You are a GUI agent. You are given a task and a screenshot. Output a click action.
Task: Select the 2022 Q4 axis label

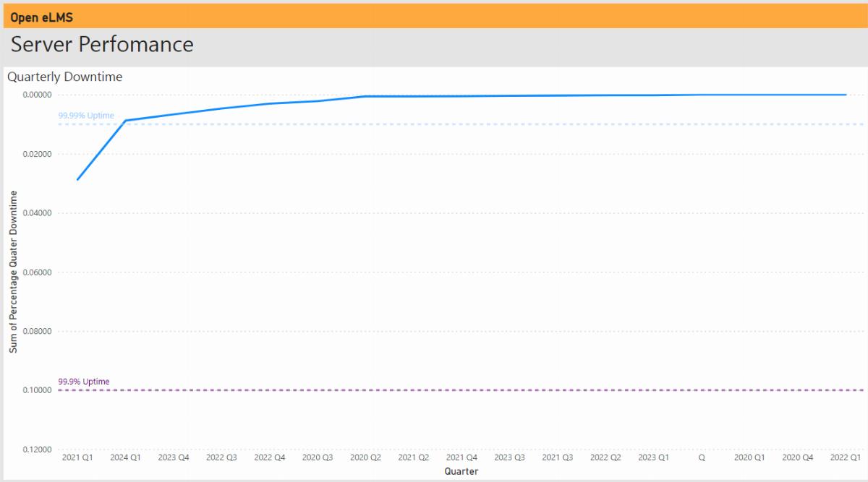click(x=270, y=458)
